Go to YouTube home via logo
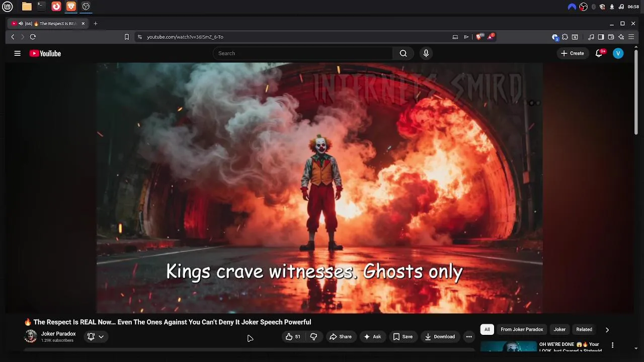This screenshot has width=644, height=362. pos(45,53)
